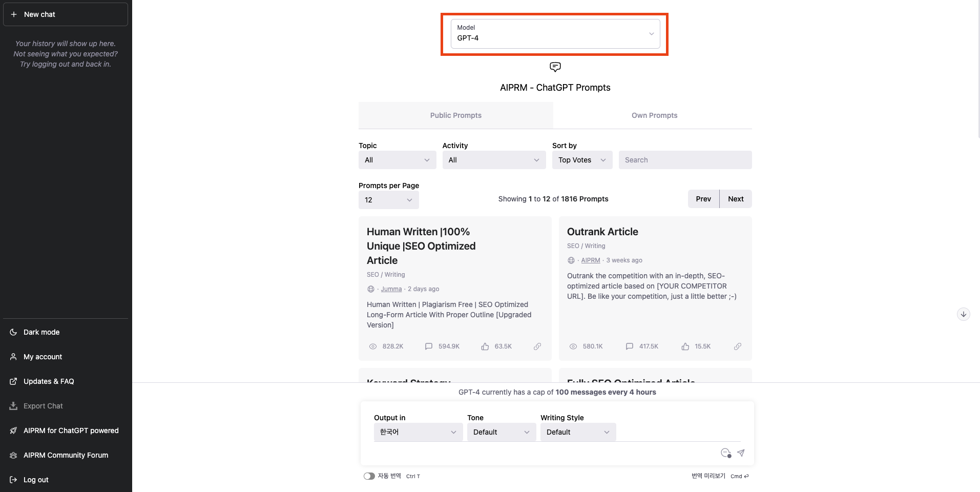Open the Sort by Top Votes dropdown
The image size is (980, 492).
[x=582, y=160]
